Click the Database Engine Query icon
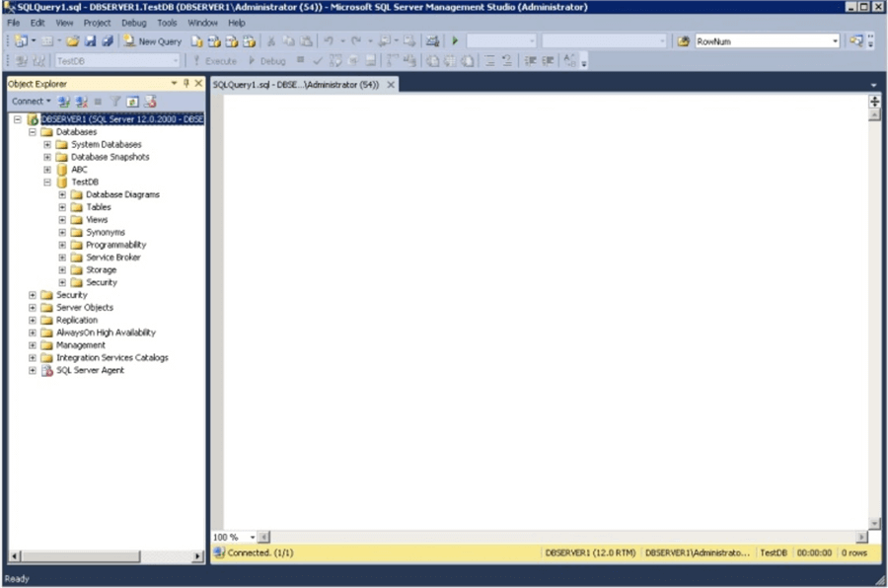Viewport: 888px width, 588px height. [196, 41]
